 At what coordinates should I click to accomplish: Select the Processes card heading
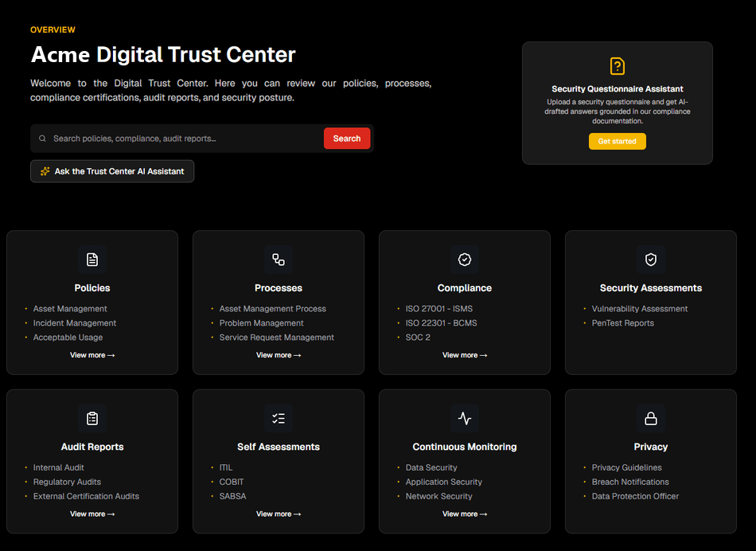[279, 288]
